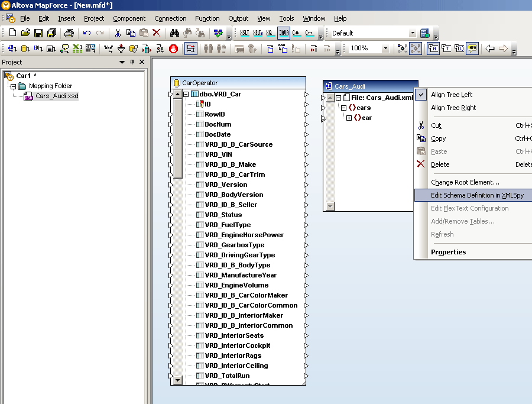Choose Edit Schema Definition in XMLSpy

[473, 195]
